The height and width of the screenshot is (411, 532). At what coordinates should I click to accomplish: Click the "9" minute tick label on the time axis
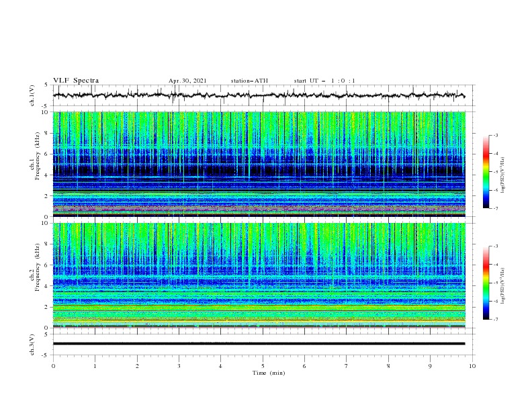tap(430, 366)
